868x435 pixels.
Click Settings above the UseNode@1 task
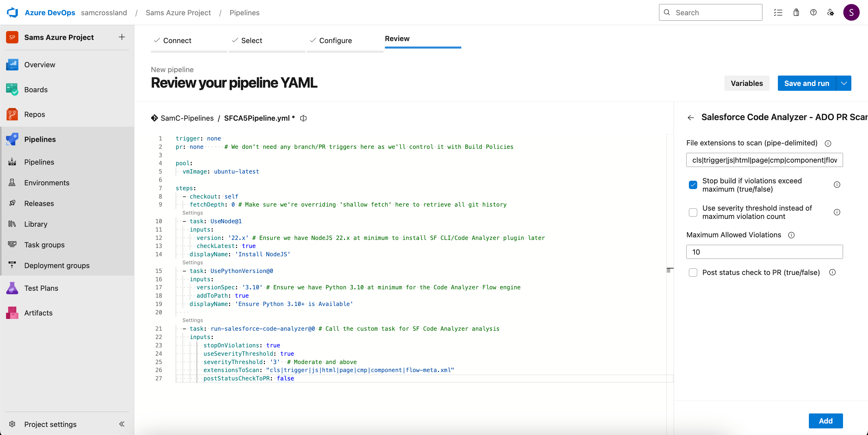[x=192, y=213]
